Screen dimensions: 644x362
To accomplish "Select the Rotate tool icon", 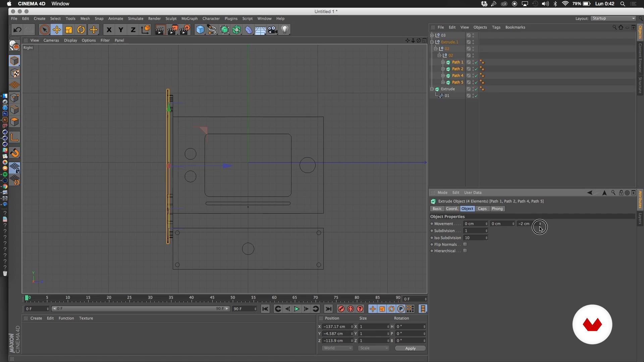I will 81,30.
